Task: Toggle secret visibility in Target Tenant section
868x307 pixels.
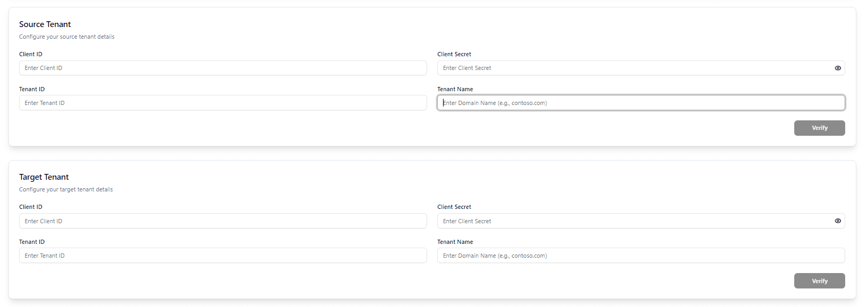Action: (838, 221)
